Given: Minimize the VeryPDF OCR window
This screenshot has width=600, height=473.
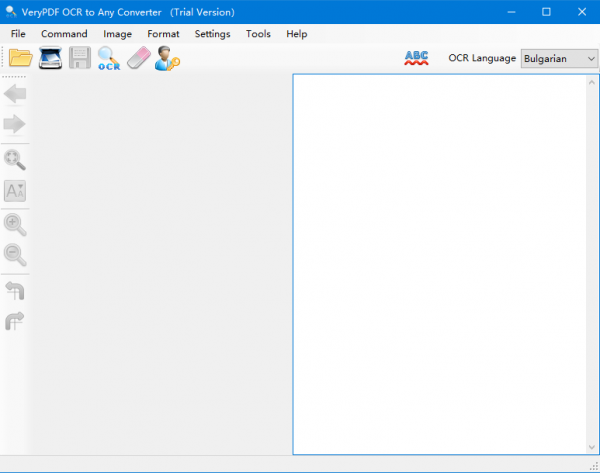Looking at the screenshot, I should (511, 12).
